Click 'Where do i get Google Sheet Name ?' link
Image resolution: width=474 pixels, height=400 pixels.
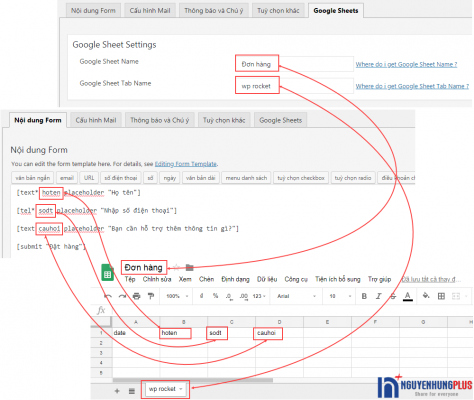coord(406,64)
